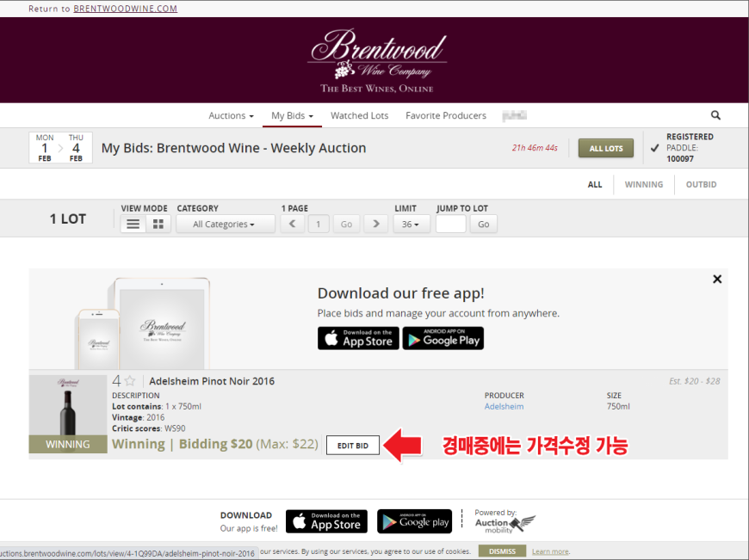Go to next page arrow

pyautogui.click(x=376, y=224)
